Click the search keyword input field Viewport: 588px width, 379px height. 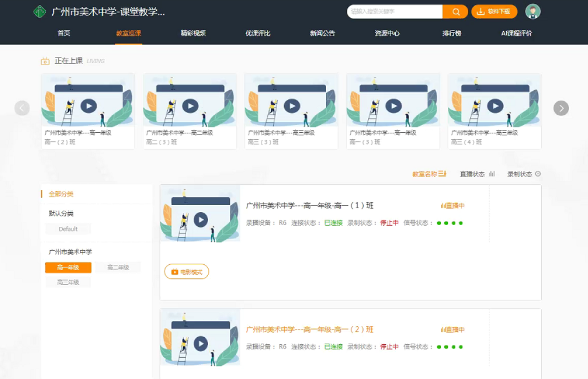click(x=395, y=11)
